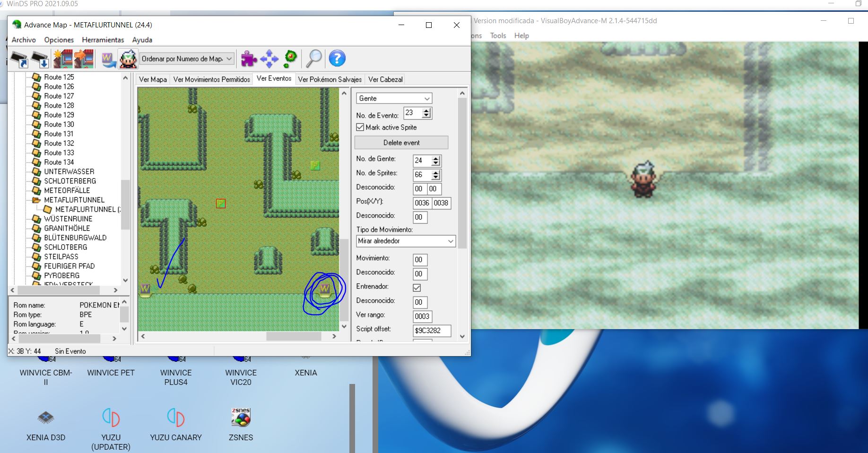Open the Ordenar por Numero de Mapa dropdown

pos(187,59)
